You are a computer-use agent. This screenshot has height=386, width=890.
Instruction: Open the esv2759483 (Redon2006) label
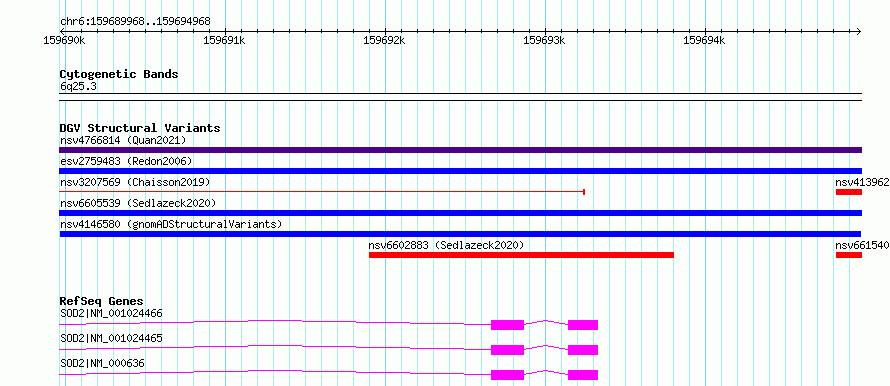click(x=126, y=161)
